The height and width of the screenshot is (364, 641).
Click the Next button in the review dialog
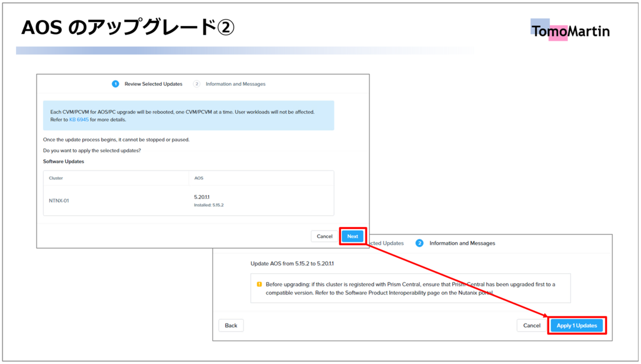353,236
